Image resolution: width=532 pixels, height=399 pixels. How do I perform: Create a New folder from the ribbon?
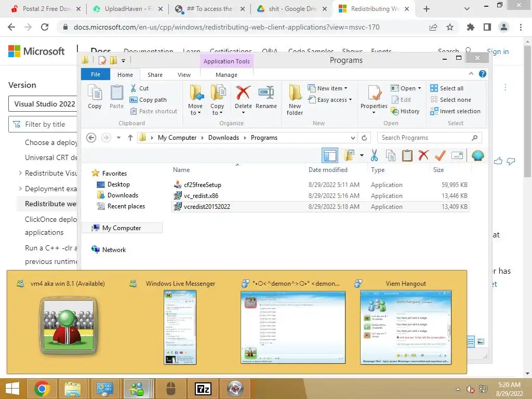click(295, 100)
